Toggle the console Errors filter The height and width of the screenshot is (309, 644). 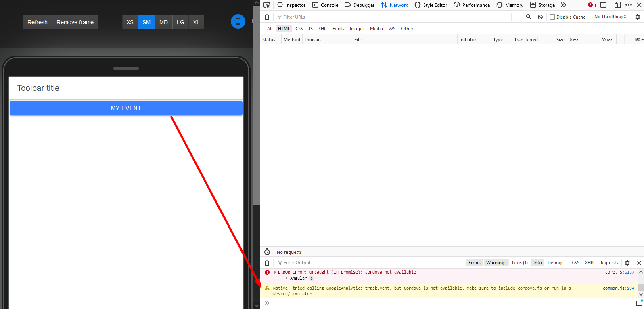(x=474, y=263)
